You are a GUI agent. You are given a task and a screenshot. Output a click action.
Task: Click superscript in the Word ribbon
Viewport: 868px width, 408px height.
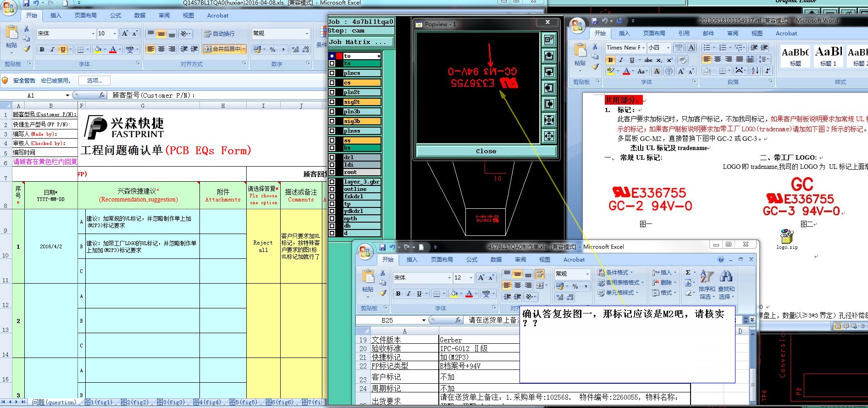pos(669,60)
